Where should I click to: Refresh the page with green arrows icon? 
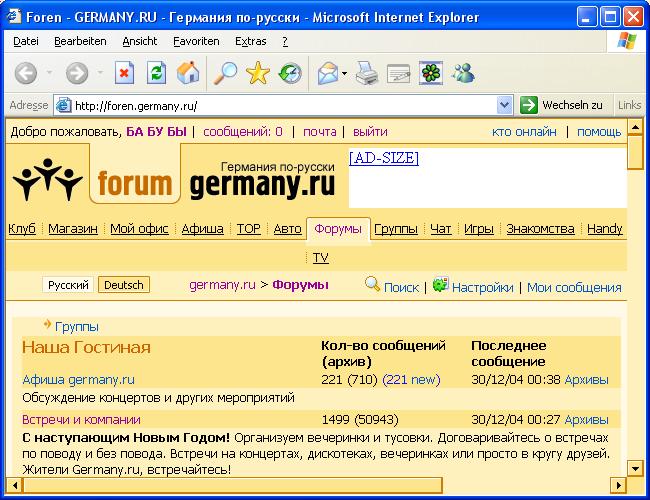(157, 73)
